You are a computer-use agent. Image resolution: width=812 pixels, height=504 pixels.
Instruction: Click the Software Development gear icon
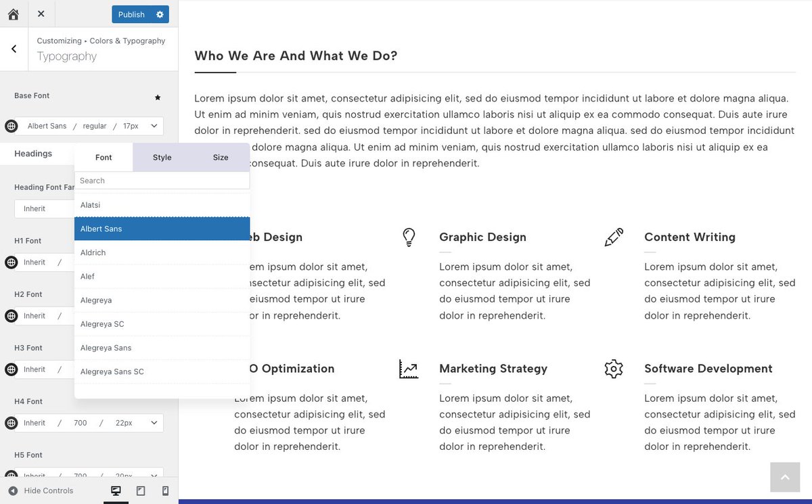[x=614, y=369]
